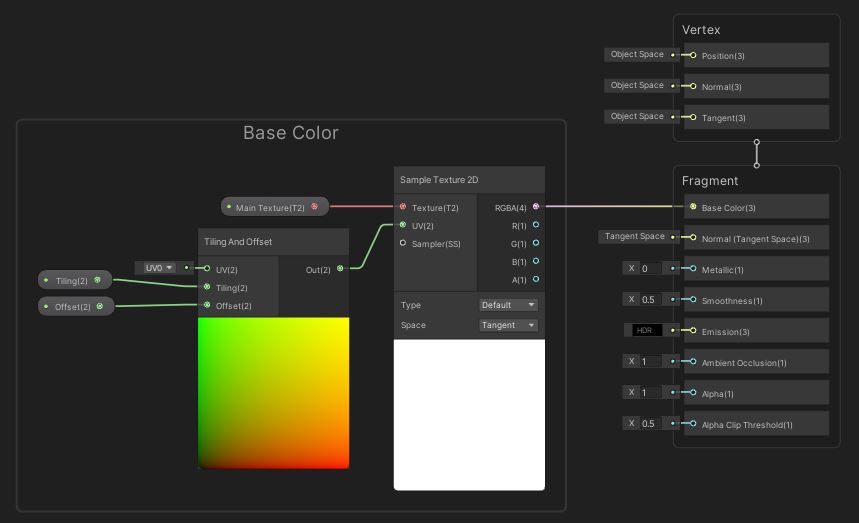Click the Tiling And Offset gradient preview
859x523 pixels.
273,393
